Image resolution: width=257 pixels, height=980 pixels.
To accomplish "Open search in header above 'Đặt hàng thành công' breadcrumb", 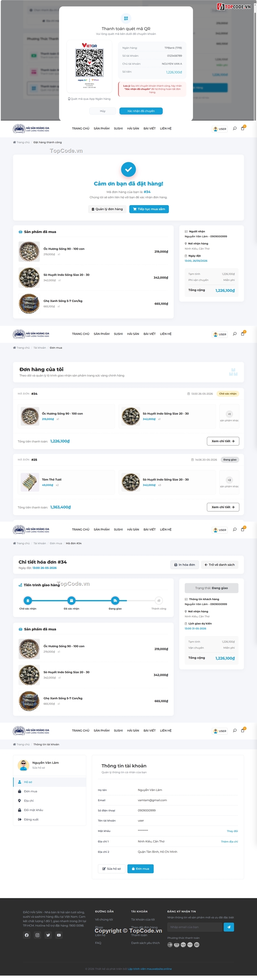I will (x=235, y=129).
